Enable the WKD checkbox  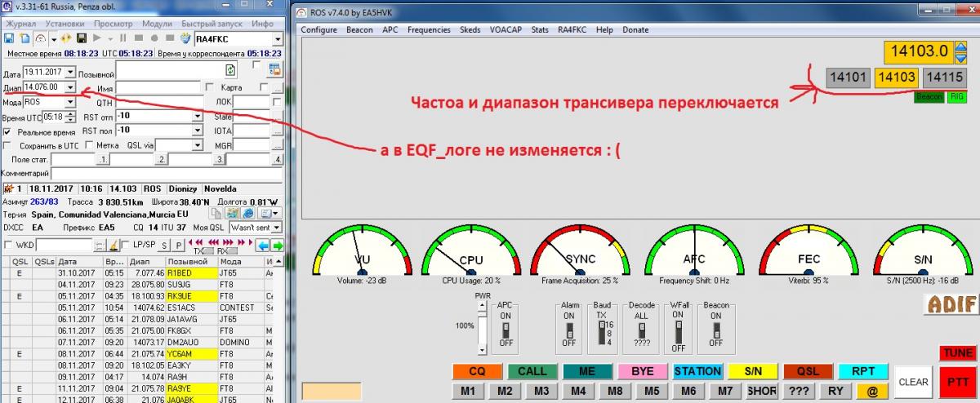tap(8, 245)
